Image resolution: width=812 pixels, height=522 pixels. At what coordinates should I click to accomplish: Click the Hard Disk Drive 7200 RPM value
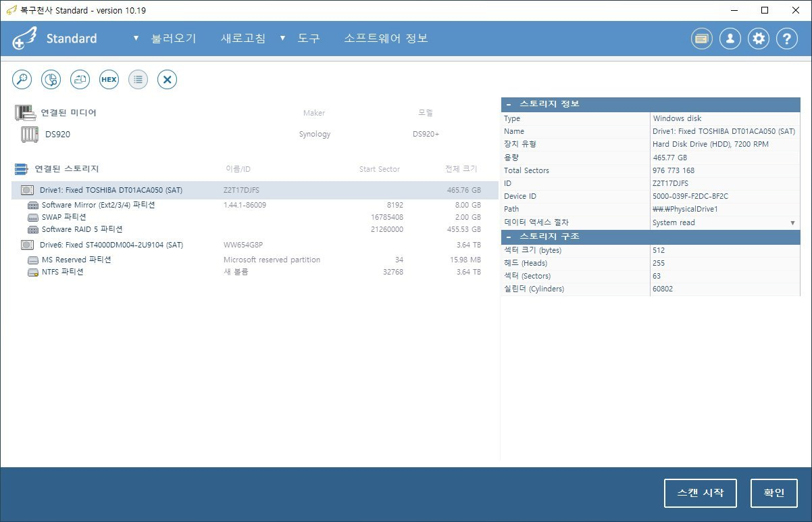coord(711,144)
